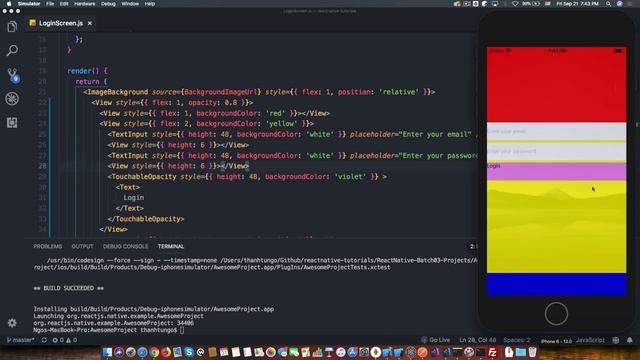
Task: Switch to the OUTPUT panel tab
Action: pyautogui.click(x=82, y=247)
